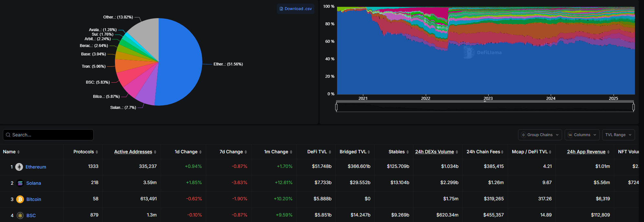
Task: Sort by Active Addresses column header
Action: [x=133, y=152]
